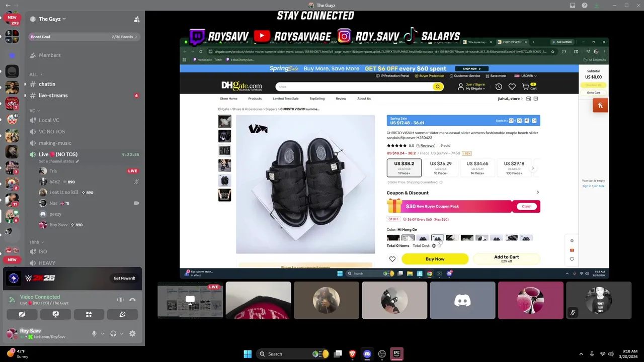This screenshot has width=644, height=362.
Task: Open the invite people icon by server name
Action: tap(136, 19)
